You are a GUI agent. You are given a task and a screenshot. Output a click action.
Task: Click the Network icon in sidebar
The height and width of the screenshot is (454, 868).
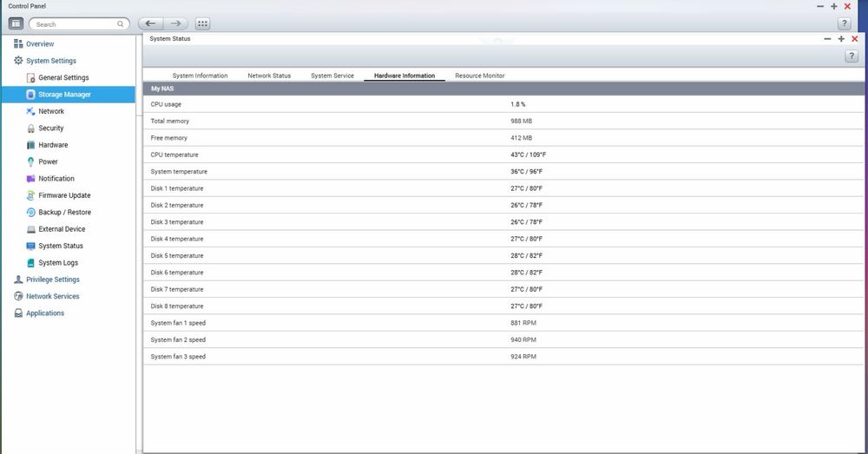coord(31,111)
